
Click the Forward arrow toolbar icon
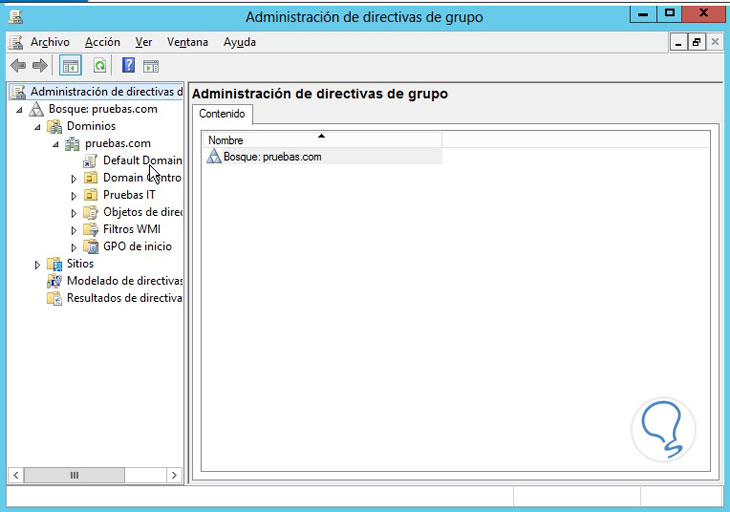[x=40, y=66]
